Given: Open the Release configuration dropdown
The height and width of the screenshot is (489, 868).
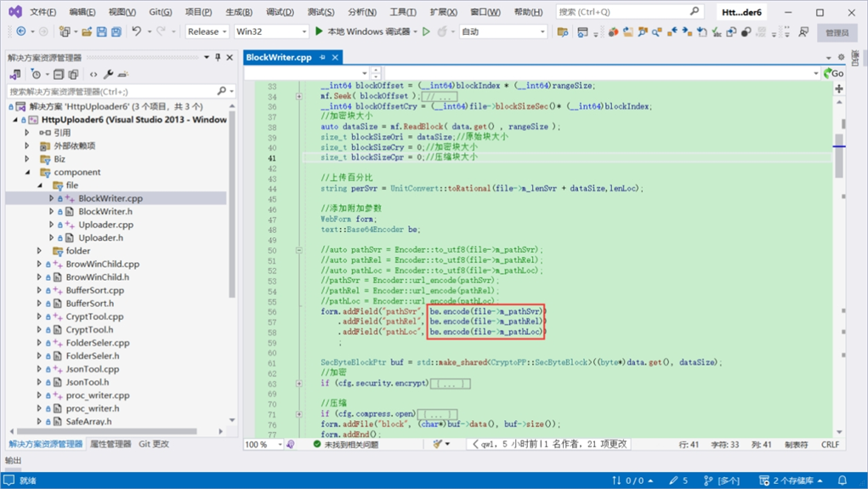Looking at the screenshot, I should click(207, 31).
